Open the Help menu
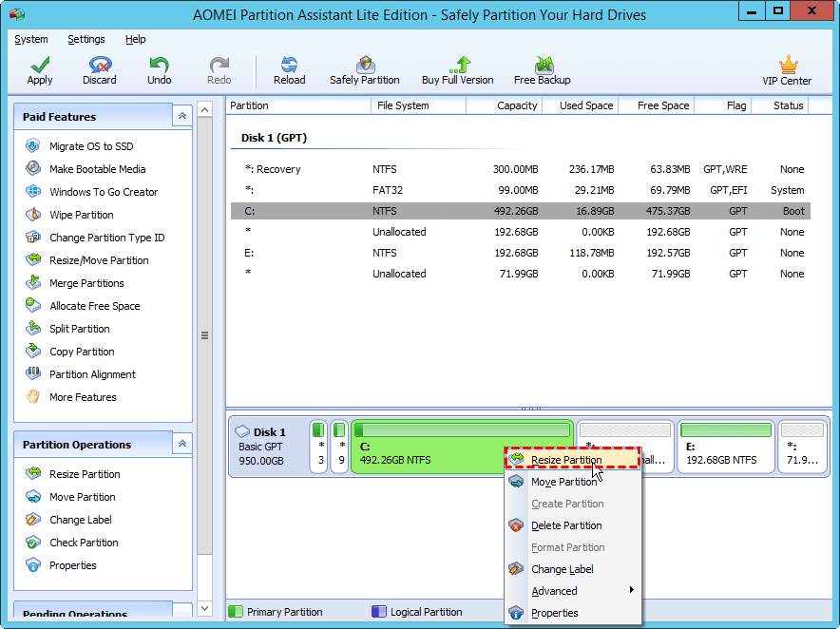This screenshot has height=629, width=840. 136,39
